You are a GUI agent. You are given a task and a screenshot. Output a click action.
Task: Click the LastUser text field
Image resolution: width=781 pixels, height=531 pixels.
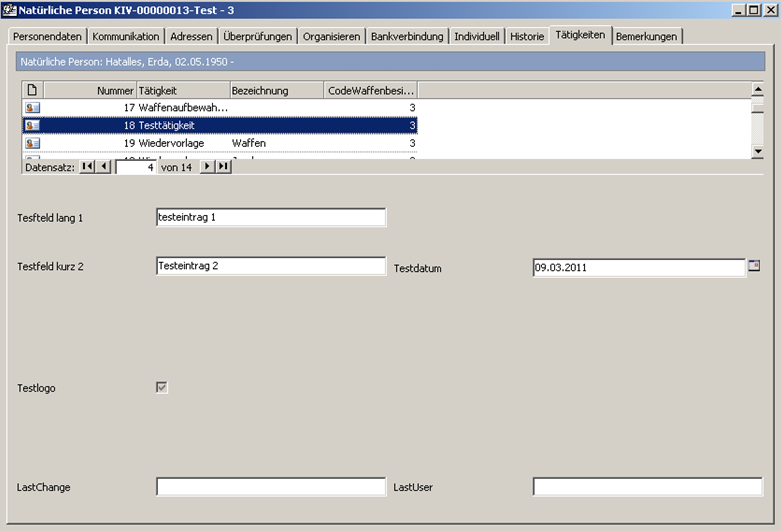[647, 487]
